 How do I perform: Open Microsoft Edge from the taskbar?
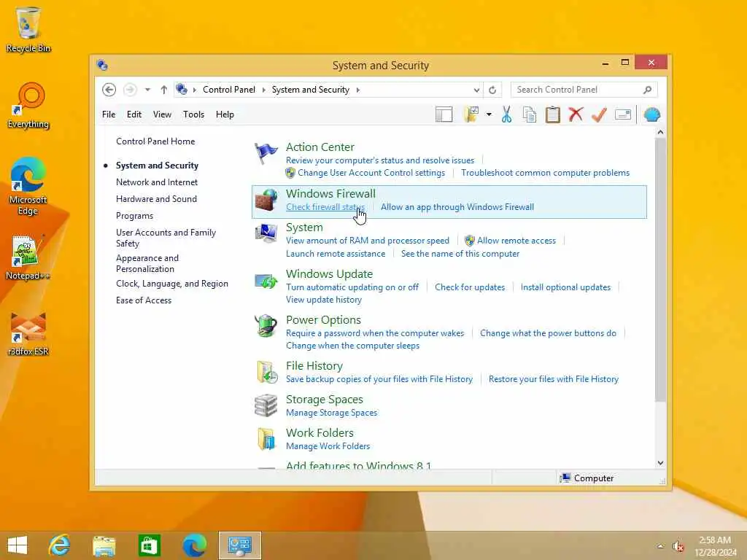(194, 545)
